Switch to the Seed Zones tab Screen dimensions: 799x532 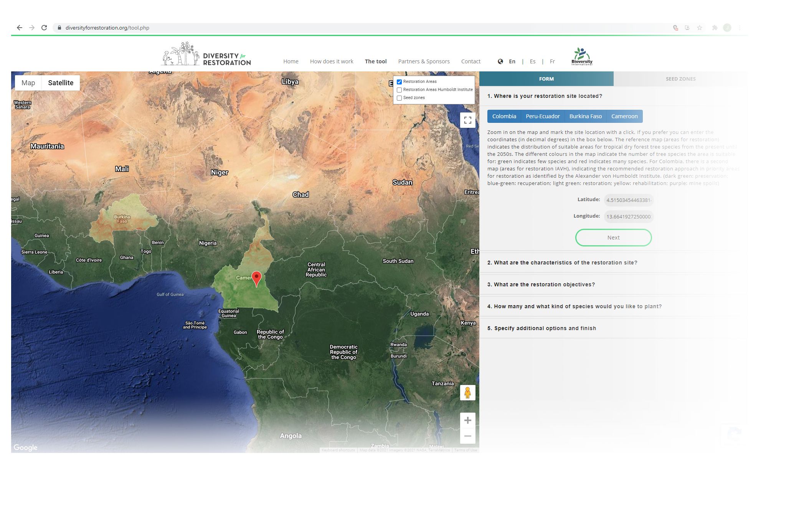pos(680,79)
